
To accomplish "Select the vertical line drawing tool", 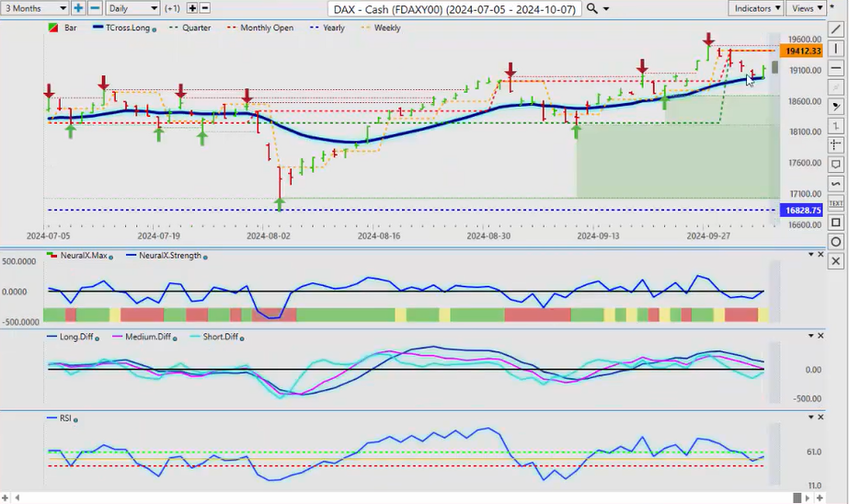I will tap(835, 49).
